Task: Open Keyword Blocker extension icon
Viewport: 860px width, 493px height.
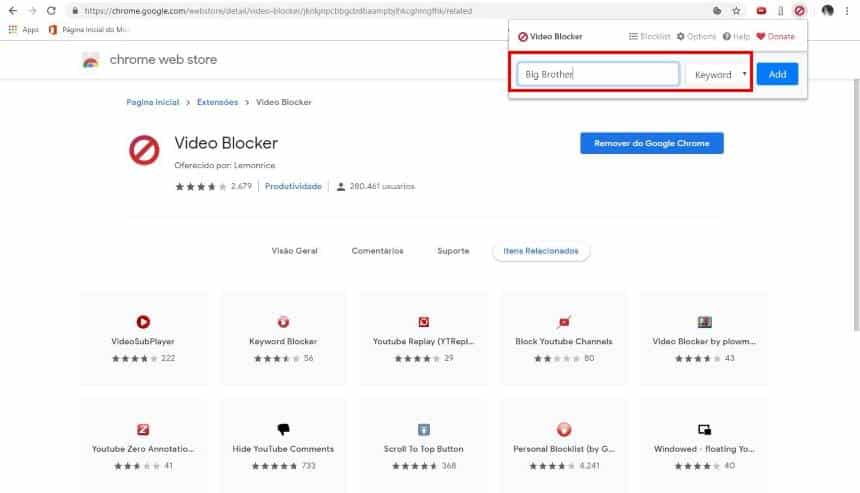Action: click(283, 322)
